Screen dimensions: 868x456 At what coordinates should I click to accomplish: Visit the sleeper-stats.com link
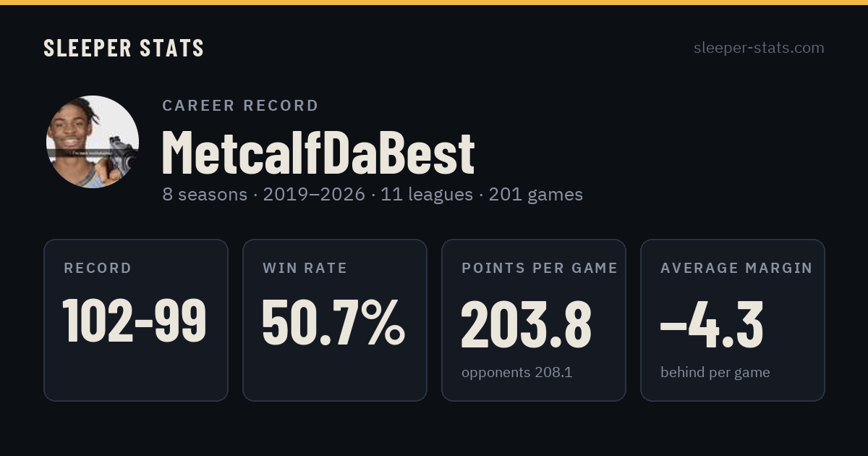[759, 48]
